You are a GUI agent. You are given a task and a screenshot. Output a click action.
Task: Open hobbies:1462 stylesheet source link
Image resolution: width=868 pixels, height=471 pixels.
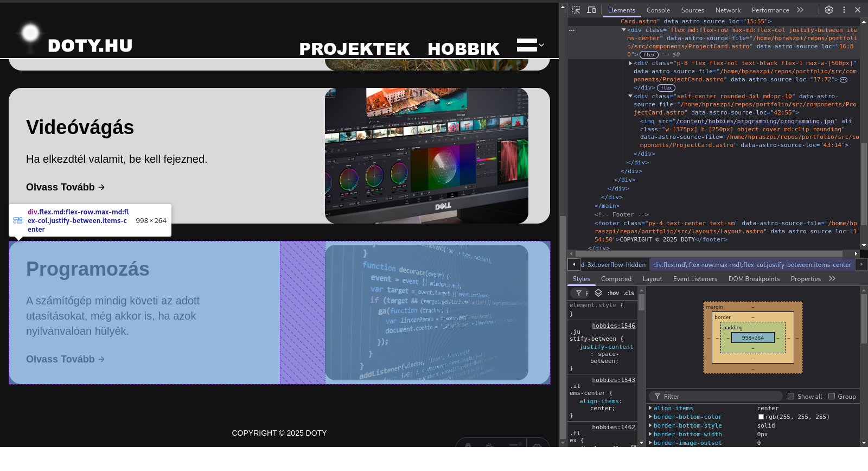(x=614, y=427)
